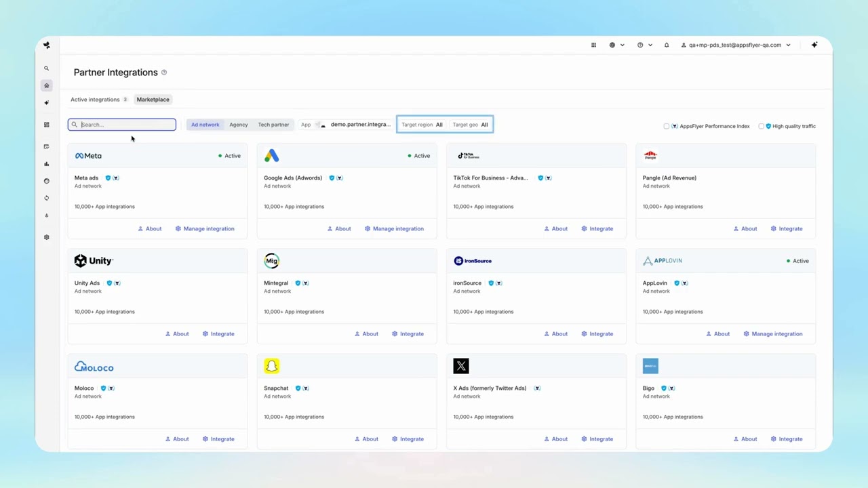Click Integrate on ironSource card
The width and height of the screenshot is (868, 488).
point(597,334)
